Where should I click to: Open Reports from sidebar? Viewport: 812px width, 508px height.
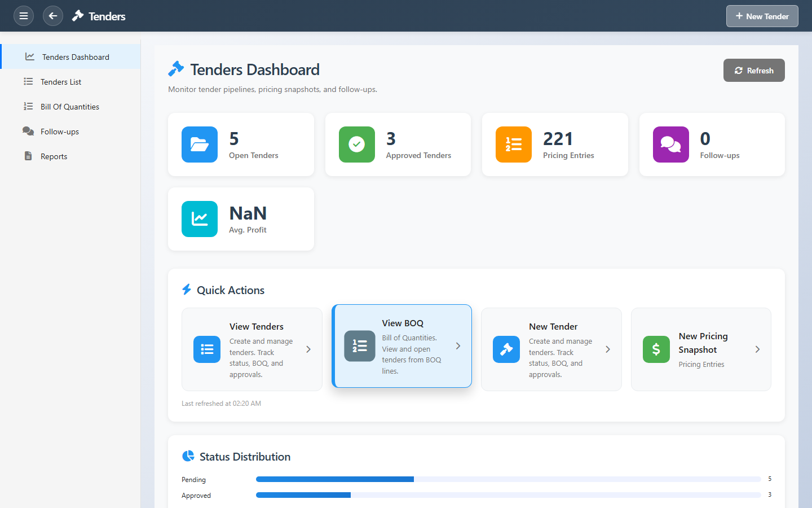point(54,156)
